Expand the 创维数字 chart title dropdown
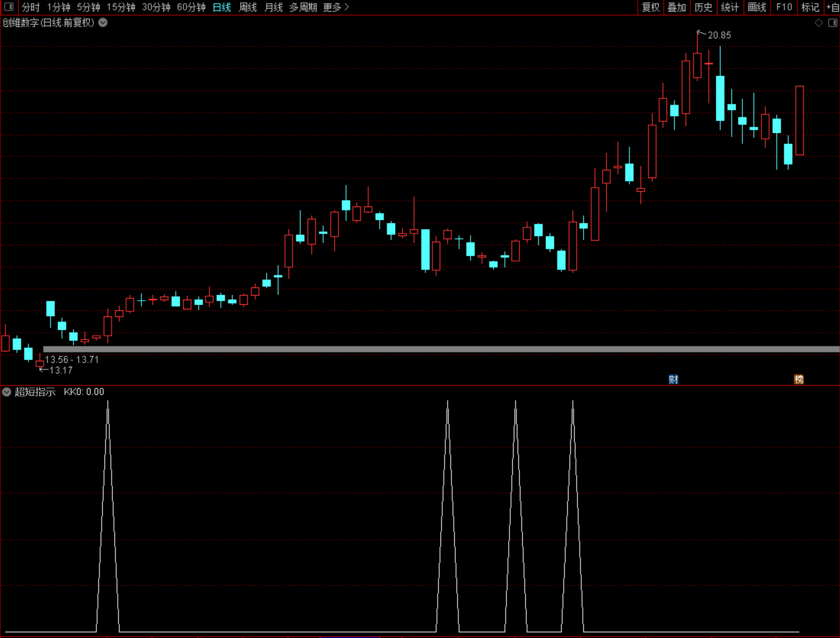This screenshot has height=638, width=840. [103, 22]
